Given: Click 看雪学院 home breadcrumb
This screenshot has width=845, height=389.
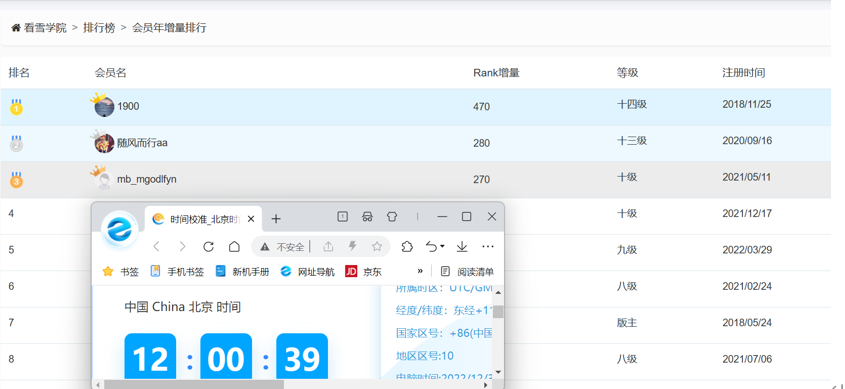Looking at the screenshot, I should click(45, 28).
